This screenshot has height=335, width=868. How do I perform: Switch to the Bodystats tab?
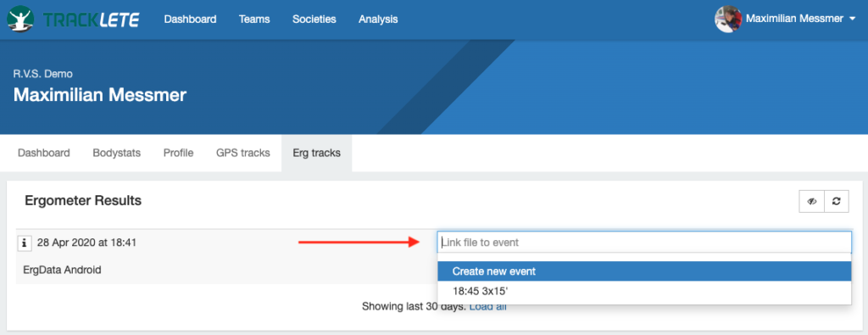click(116, 153)
